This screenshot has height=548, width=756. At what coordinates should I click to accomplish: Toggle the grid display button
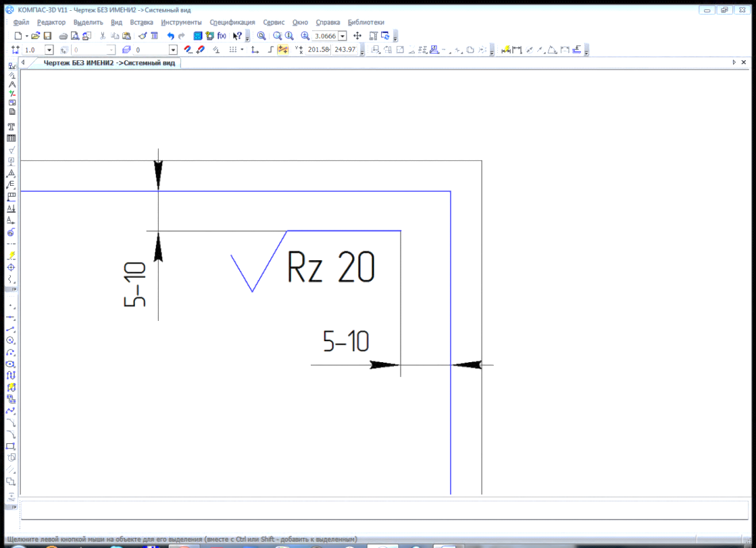[x=233, y=50]
